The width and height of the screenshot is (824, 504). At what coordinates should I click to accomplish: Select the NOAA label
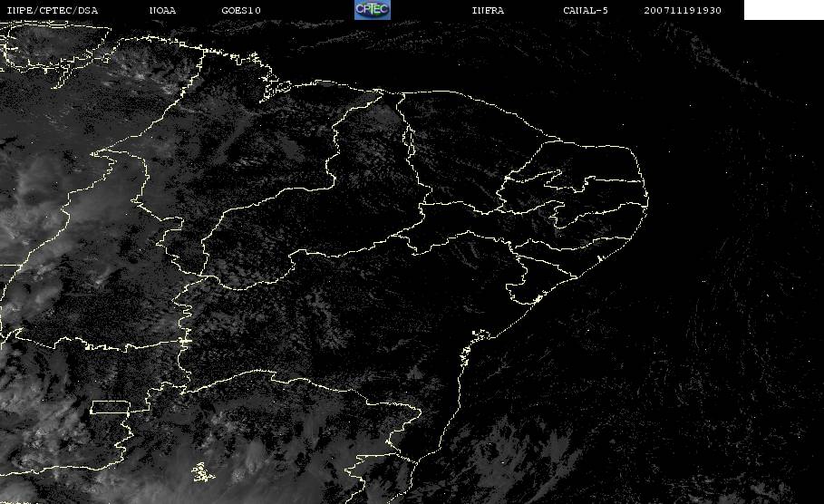click(163, 11)
